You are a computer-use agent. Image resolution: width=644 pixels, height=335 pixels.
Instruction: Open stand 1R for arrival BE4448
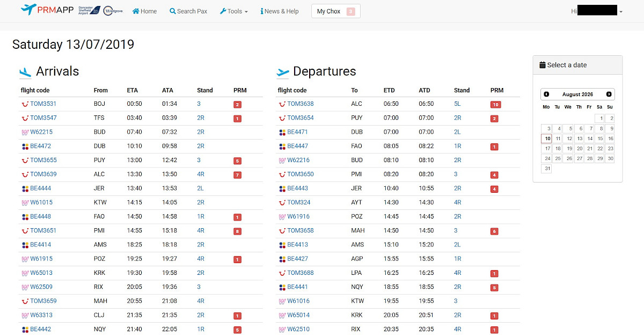click(200, 216)
